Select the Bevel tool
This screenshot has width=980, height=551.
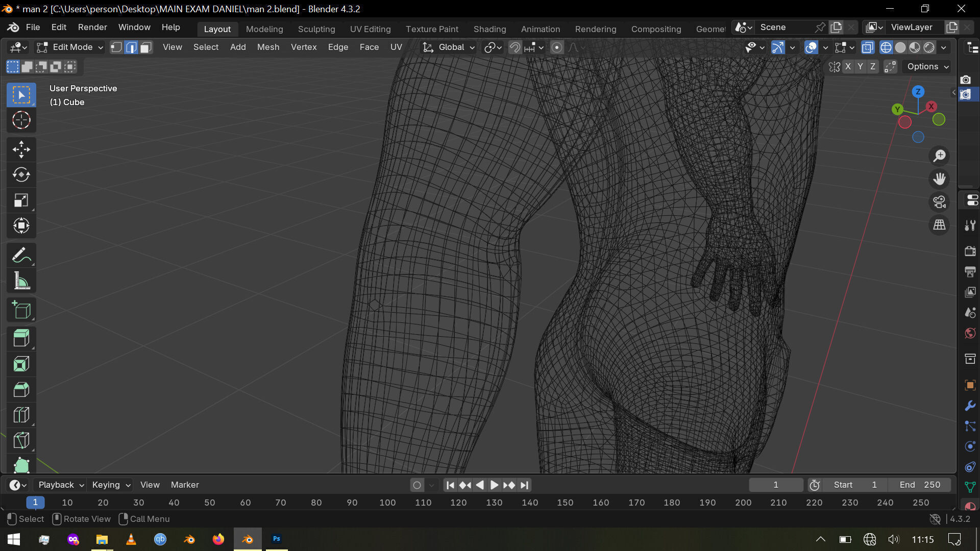tap(21, 390)
